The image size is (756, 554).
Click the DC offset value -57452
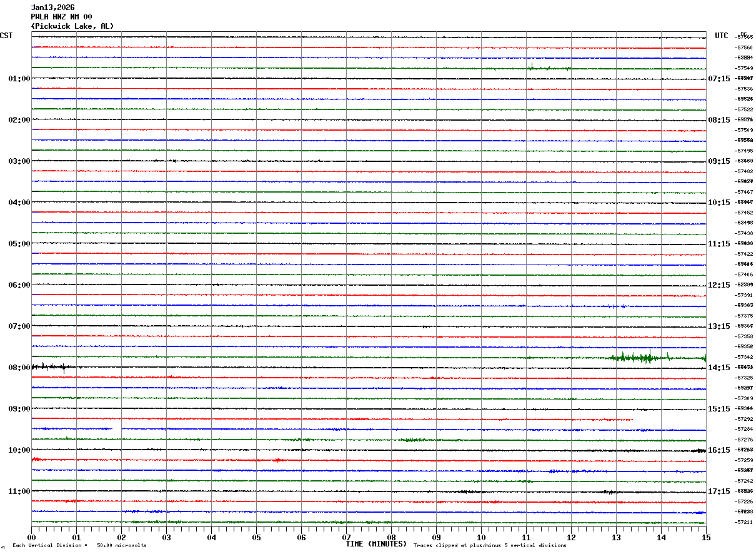(x=744, y=213)
